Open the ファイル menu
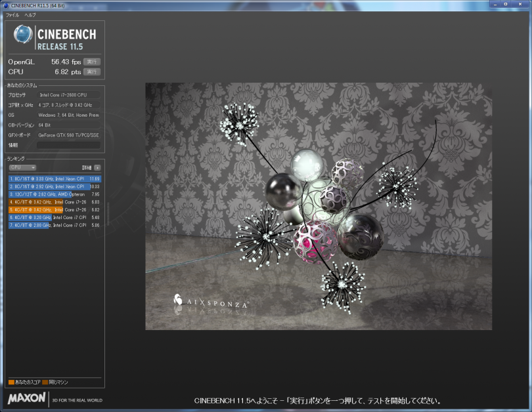The height and width of the screenshot is (412, 532). [12, 14]
